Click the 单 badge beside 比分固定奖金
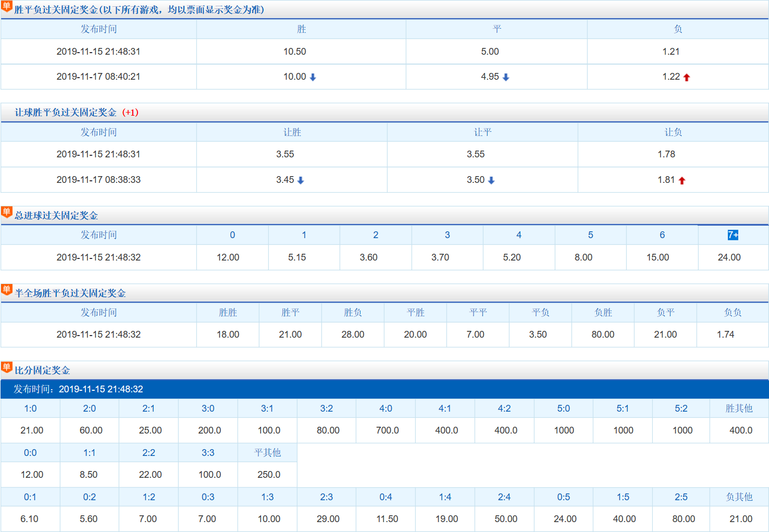 tap(7, 367)
